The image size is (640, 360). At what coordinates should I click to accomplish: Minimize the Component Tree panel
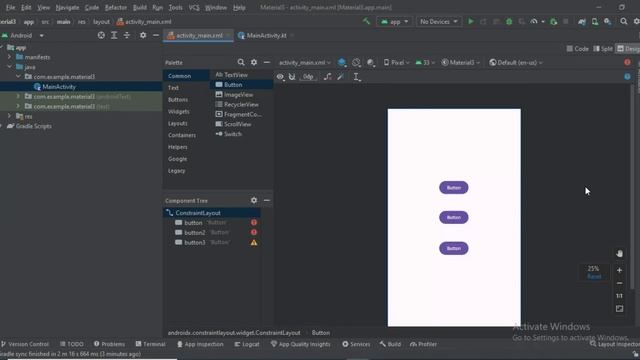click(267, 200)
